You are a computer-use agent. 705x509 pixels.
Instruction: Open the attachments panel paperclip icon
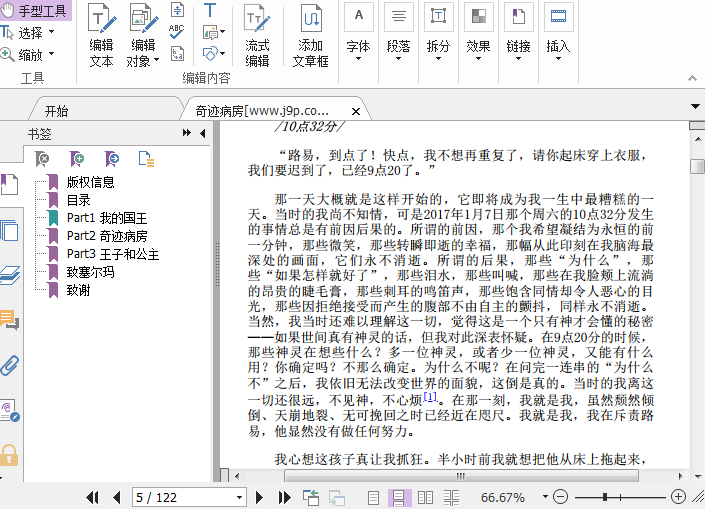[x=10, y=365]
